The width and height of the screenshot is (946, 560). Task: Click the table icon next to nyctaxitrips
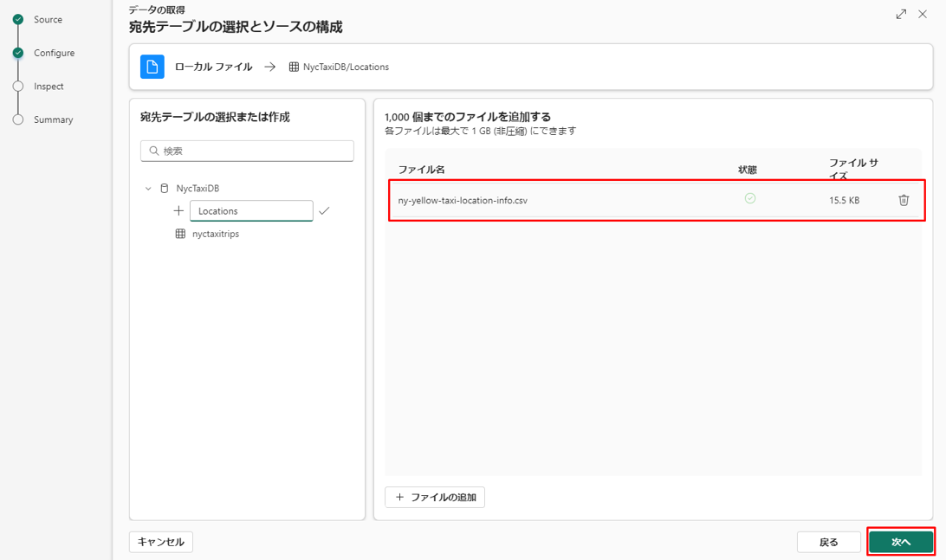[x=180, y=234]
